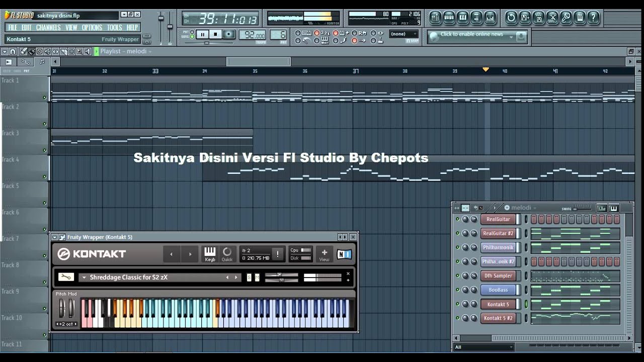The width and height of the screenshot is (644, 362).
Task: Open the Kontakt View plus icon
Action: 324,254
